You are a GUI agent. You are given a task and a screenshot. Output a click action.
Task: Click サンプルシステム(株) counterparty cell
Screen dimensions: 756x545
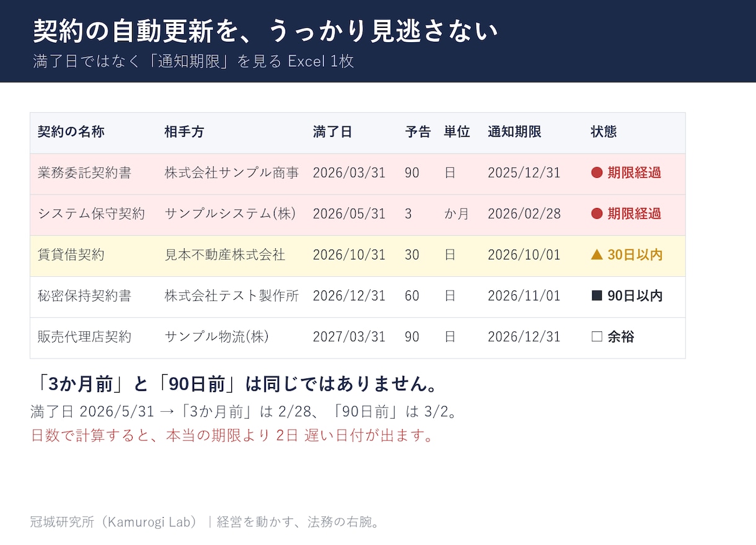pyautogui.click(x=231, y=214)
